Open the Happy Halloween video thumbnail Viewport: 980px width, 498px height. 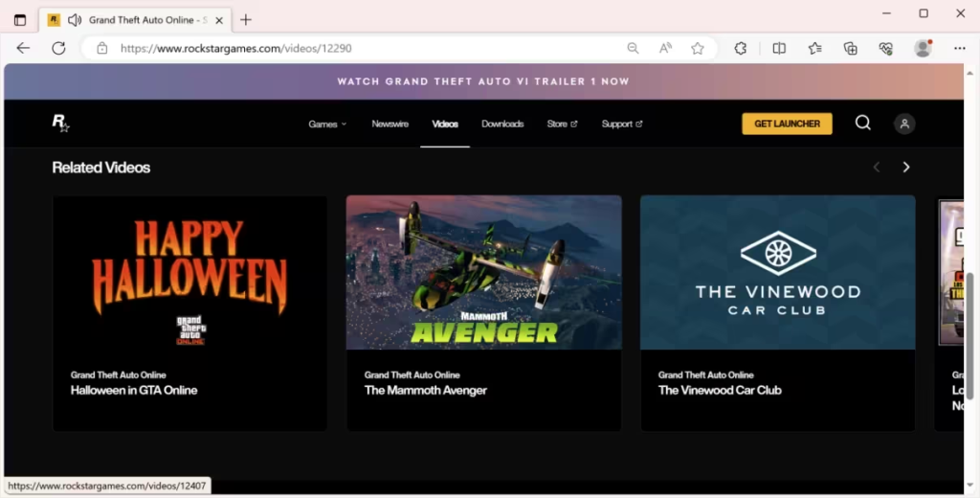[x=190, y=272]
